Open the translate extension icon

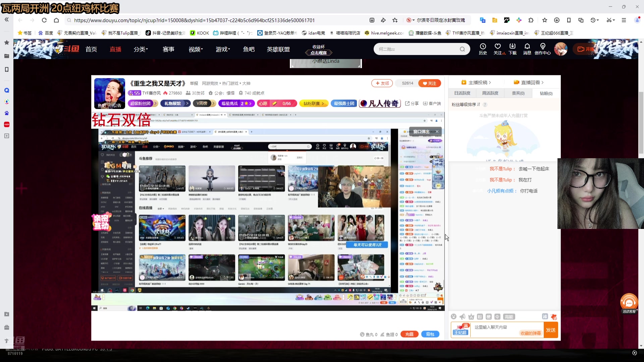tap(482, 20)
